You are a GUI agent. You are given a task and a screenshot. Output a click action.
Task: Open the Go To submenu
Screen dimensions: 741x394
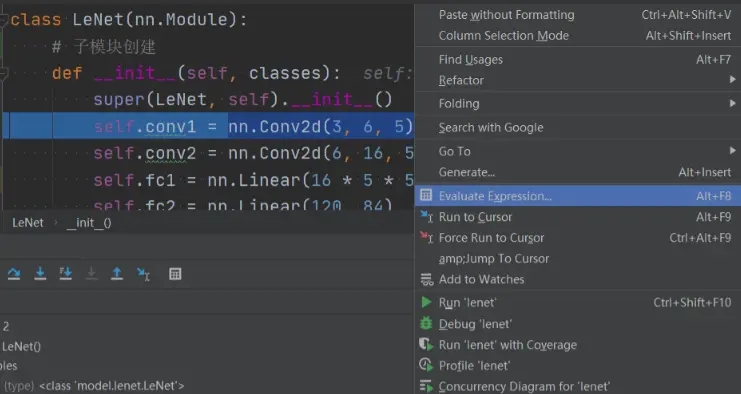pos(577,151)
